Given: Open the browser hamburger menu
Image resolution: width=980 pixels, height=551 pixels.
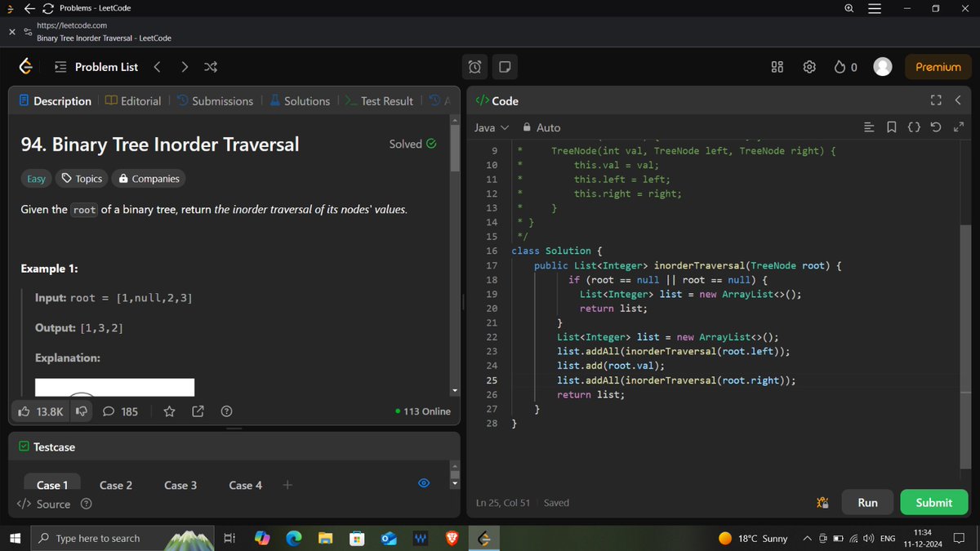Looking at the screenshot, I should pos(874,8).
